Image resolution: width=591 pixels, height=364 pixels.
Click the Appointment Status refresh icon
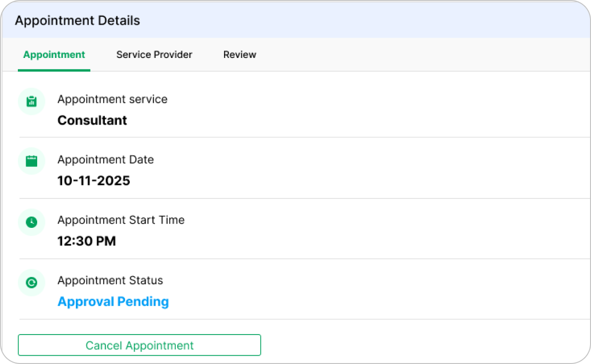[x=31, y=283]
